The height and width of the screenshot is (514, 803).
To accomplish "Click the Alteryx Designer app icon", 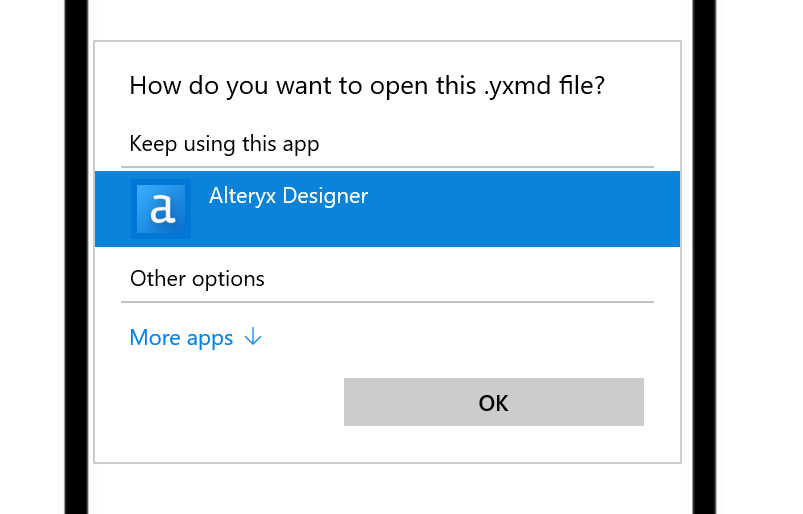I will point(161,209).
